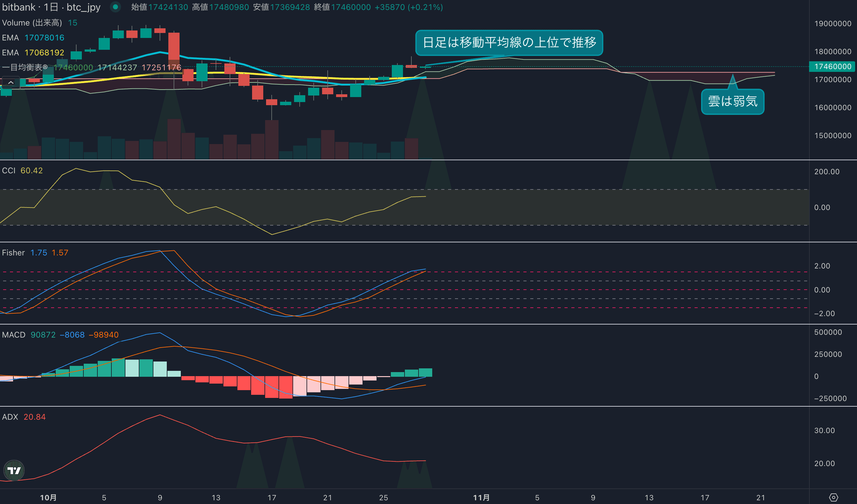Viewport: 857px width, 504px height.
Task: Click the TradingView logo badge
Action: (x=14, y=470)
